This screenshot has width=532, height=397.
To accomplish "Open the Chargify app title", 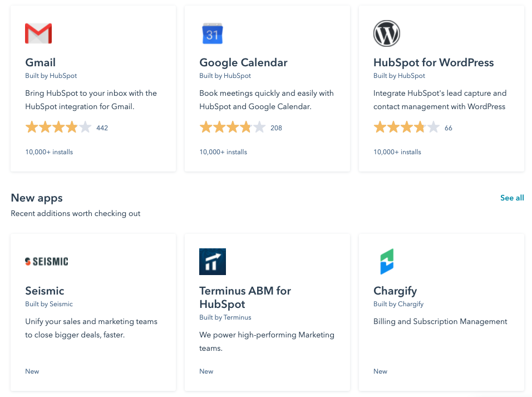I will click(395, 291).
